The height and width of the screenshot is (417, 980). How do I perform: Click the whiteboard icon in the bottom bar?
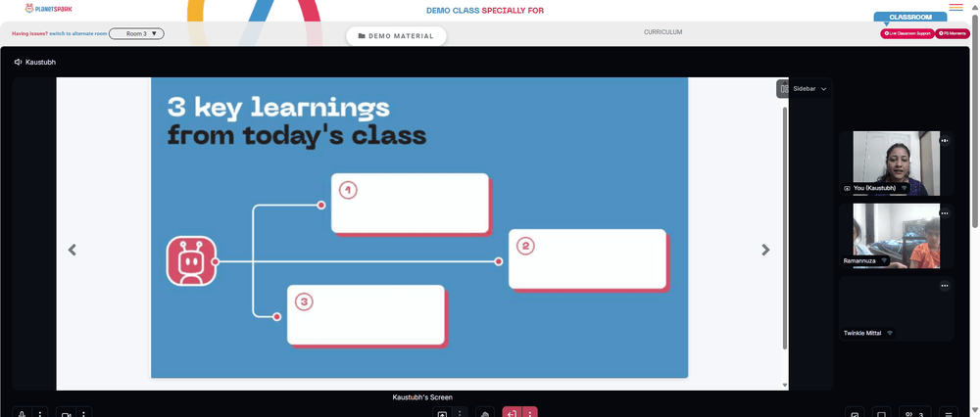pos(855,413)
